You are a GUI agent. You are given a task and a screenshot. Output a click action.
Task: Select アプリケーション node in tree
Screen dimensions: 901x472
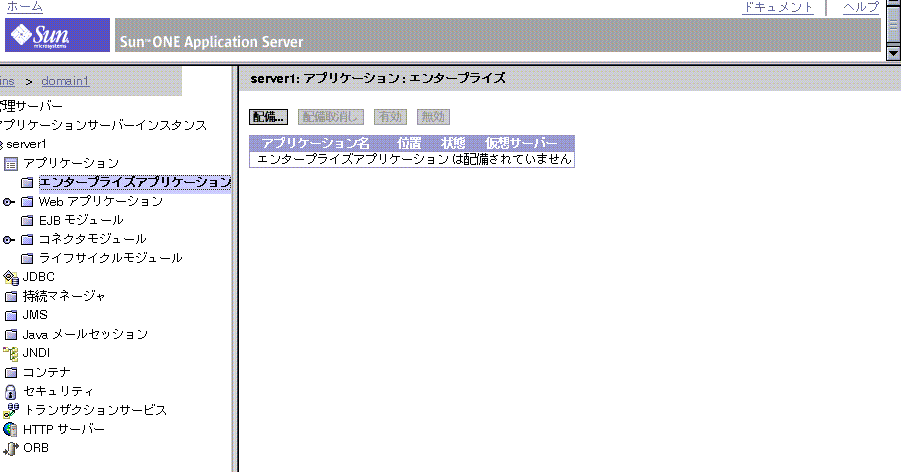(x=71, y=163)
